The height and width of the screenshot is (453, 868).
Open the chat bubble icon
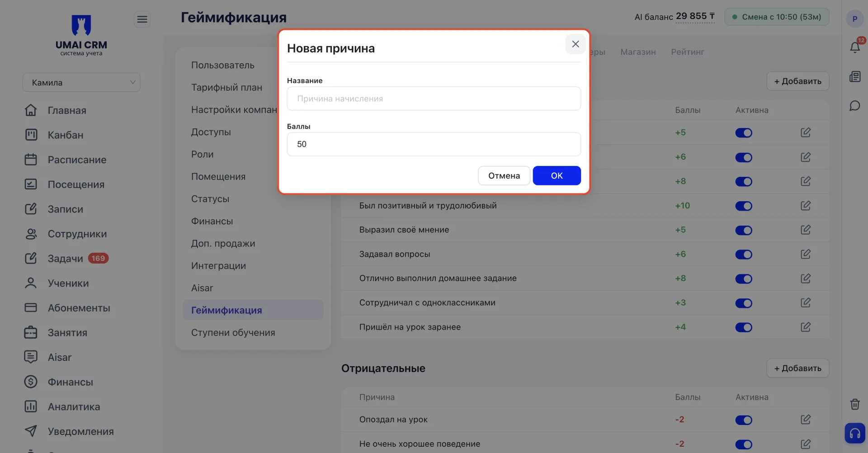(854, 106)
